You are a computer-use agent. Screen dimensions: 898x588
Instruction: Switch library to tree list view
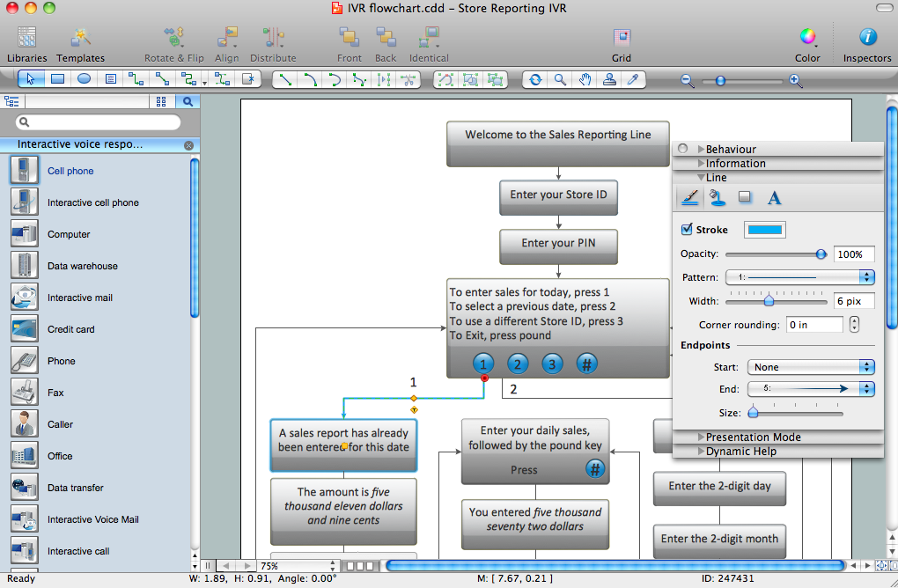(11, 101)
